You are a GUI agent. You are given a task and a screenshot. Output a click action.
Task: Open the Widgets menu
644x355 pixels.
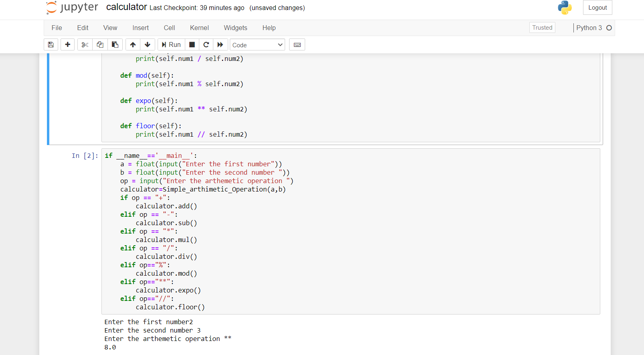tap(235, 28)
